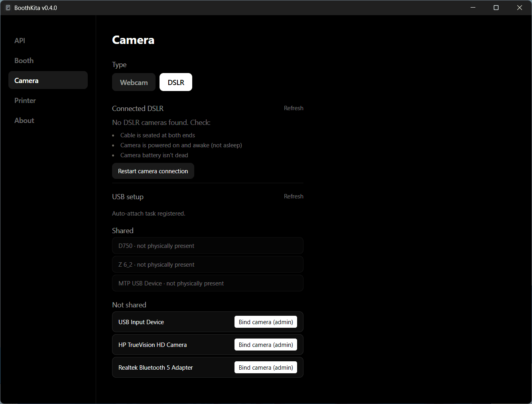Select the D750 shared device row
The width and height of the screenshot is (532, 404).
pos(208,246)
